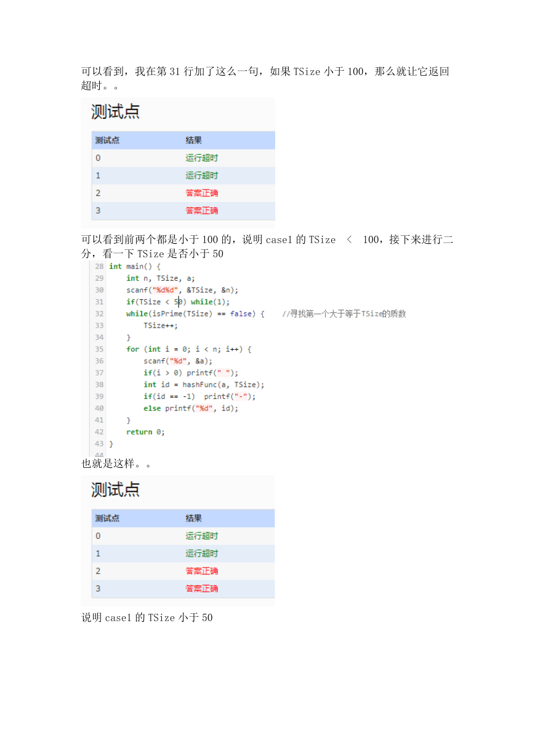Click 答案正确 for test point 2 below the code
535x756 pixels.
202,571
